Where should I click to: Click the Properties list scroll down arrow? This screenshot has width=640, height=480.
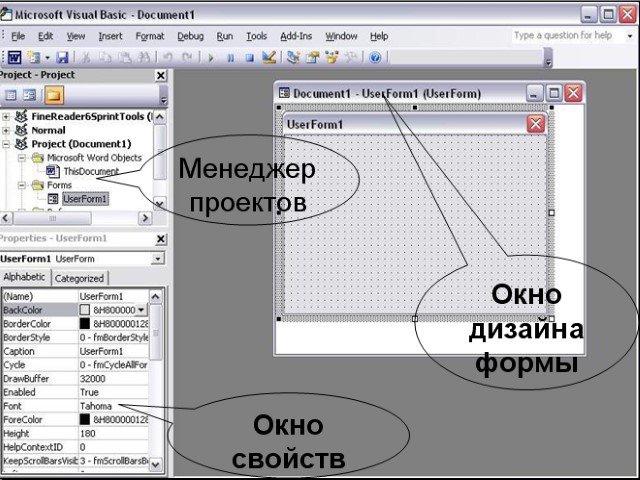pyautogui.click(x=156, y=464)
